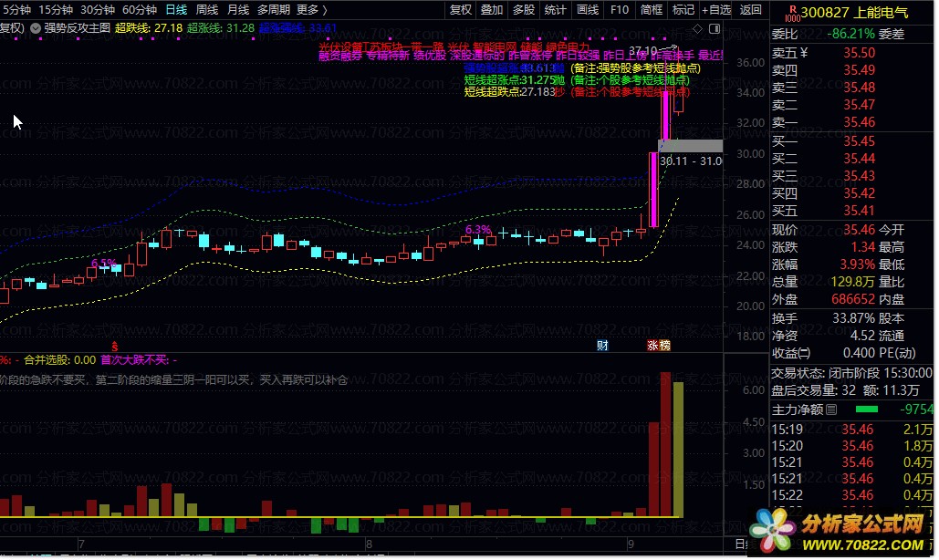Click the 合并选股: 0.00 indicator label
The height and width of the screenshot is (560, 939).
(59, 360)
